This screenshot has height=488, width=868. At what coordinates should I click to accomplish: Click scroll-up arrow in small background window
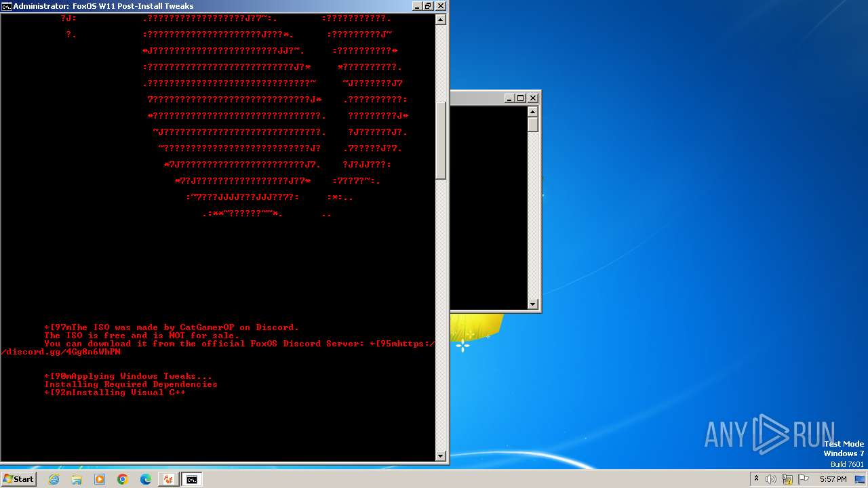[533, 112]
